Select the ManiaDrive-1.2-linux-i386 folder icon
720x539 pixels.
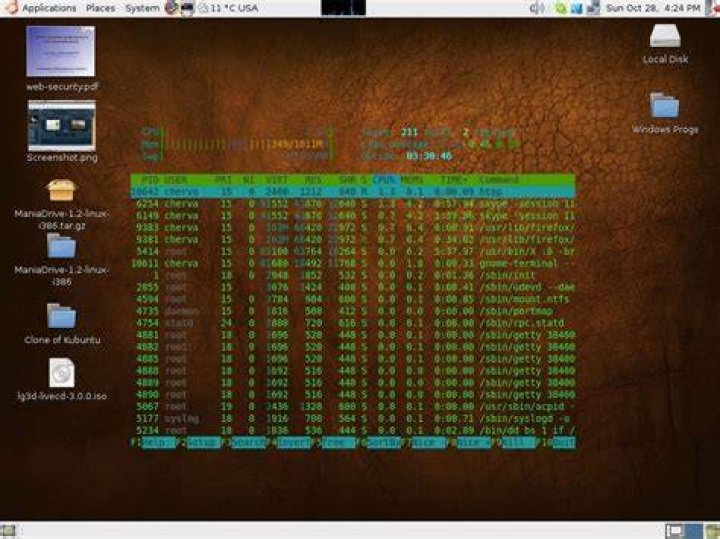pyautogui.click(x=61, y=246)
